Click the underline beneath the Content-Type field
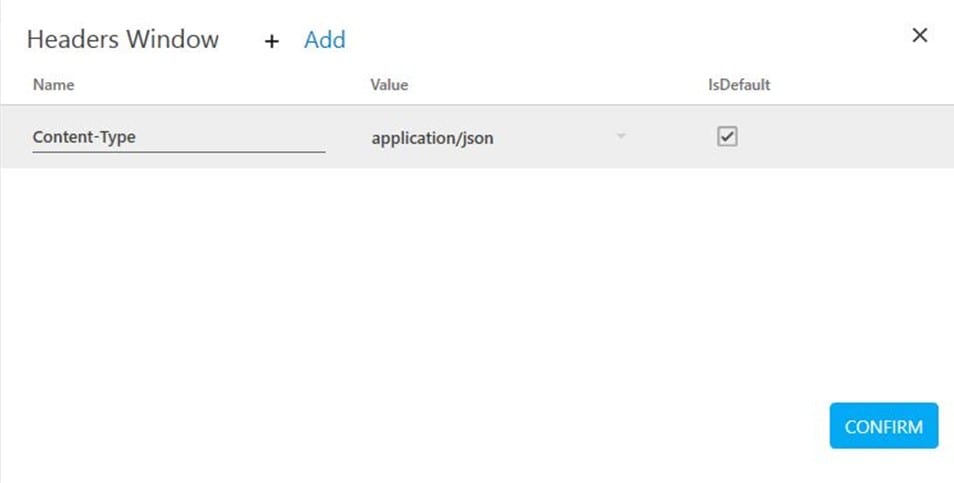Image resolution: width=954 pixels, height=483 pixels. point(178,152)
